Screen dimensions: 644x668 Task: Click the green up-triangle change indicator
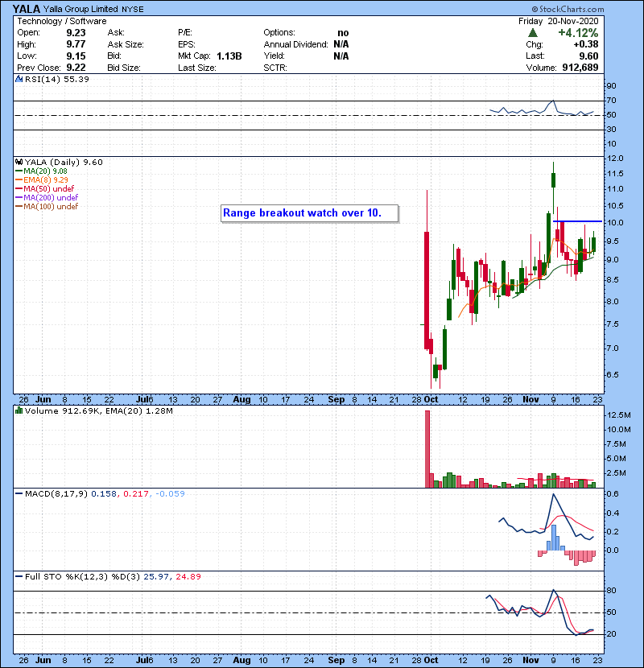click(532, 33)
